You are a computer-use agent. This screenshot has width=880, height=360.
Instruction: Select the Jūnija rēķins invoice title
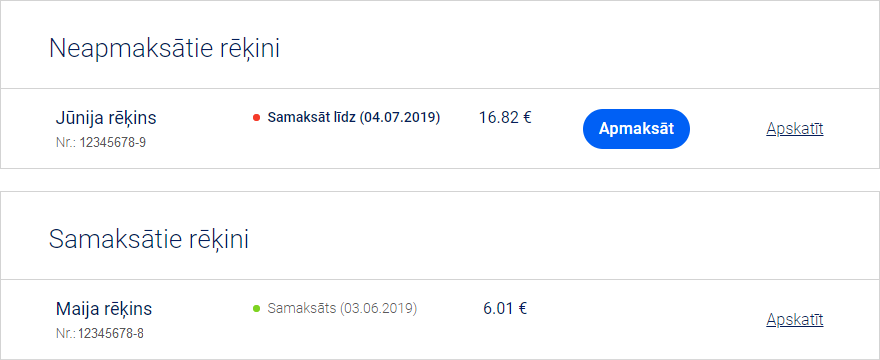coord(106,118)
